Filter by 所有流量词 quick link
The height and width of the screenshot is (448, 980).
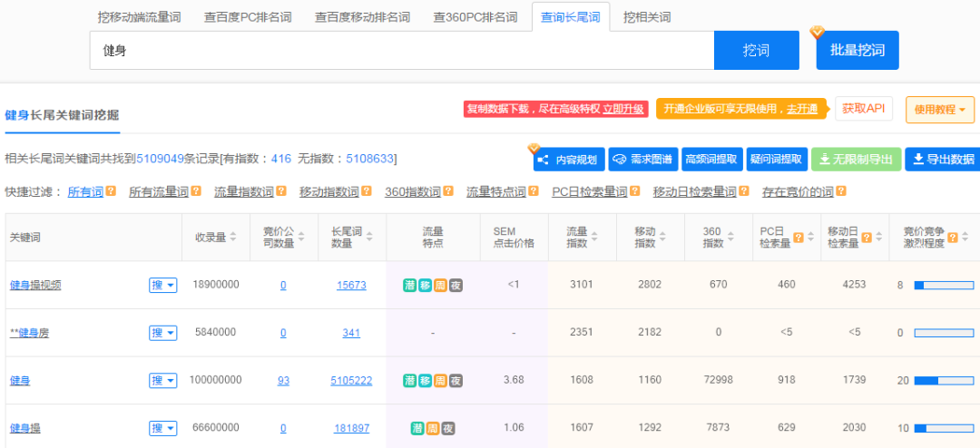[159, 192]
